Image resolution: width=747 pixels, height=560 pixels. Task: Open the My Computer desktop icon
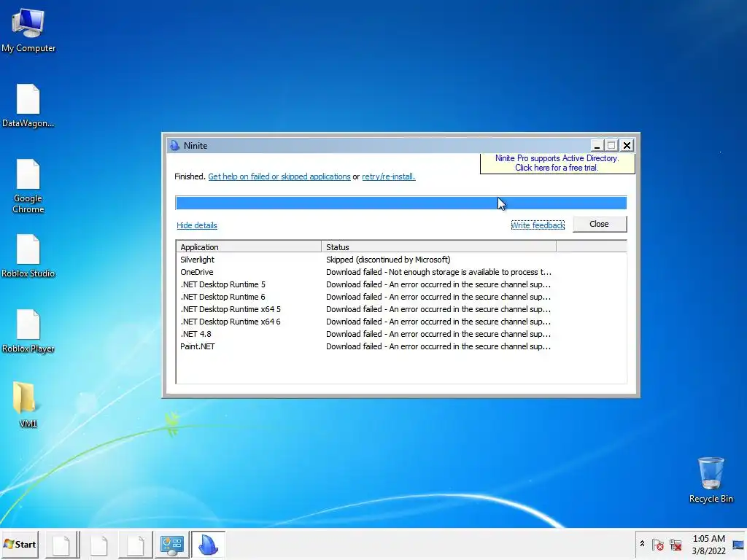(28, 30)
